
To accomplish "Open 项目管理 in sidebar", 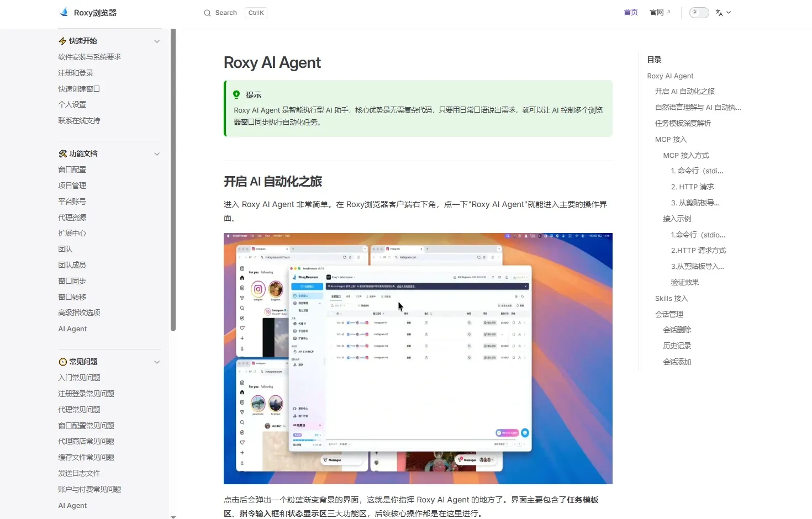I will click(72, 186).
